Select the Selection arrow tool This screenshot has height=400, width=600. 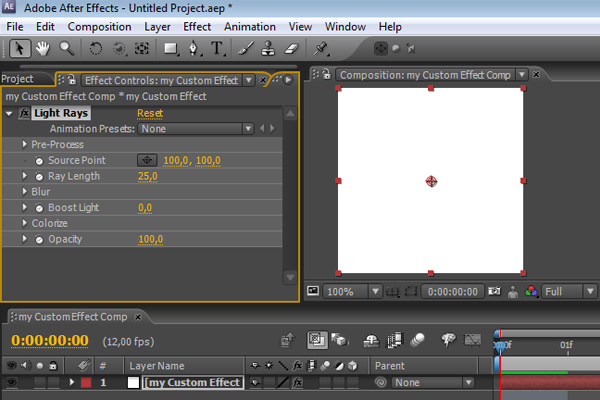tap(20, 49)
